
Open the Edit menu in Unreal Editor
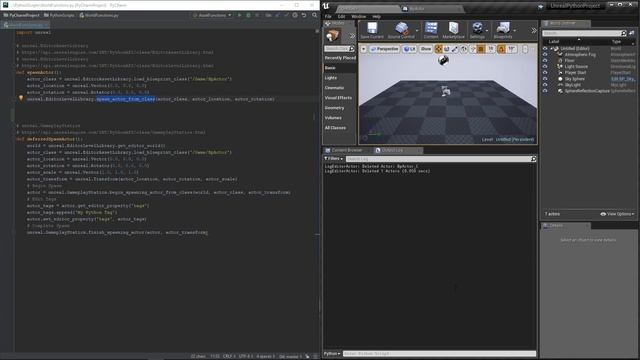(x=342, y=17)
